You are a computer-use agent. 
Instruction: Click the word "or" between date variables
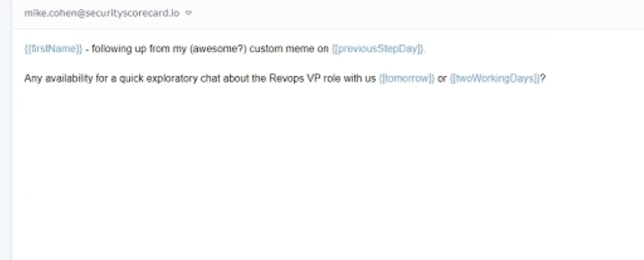442,78
